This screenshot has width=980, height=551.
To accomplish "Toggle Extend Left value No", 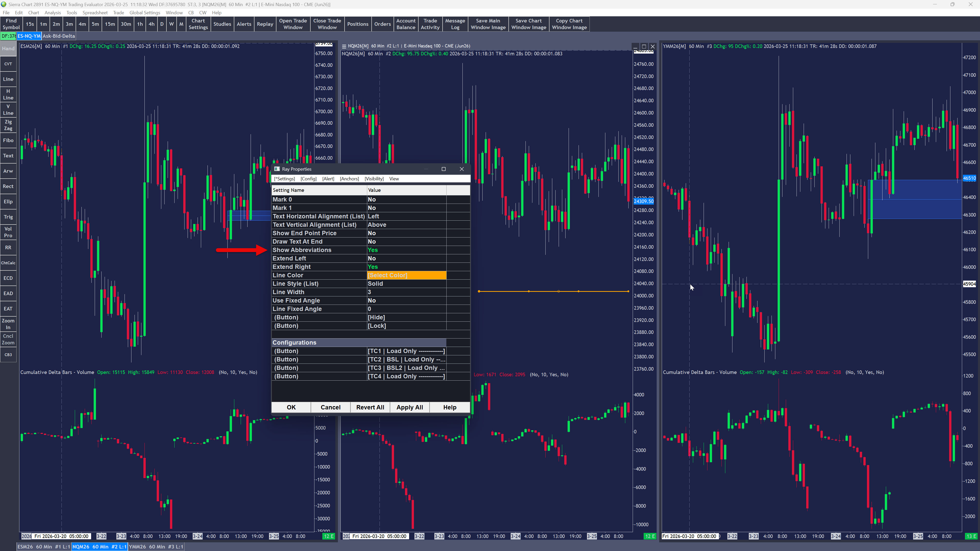I will pos(406,259).
